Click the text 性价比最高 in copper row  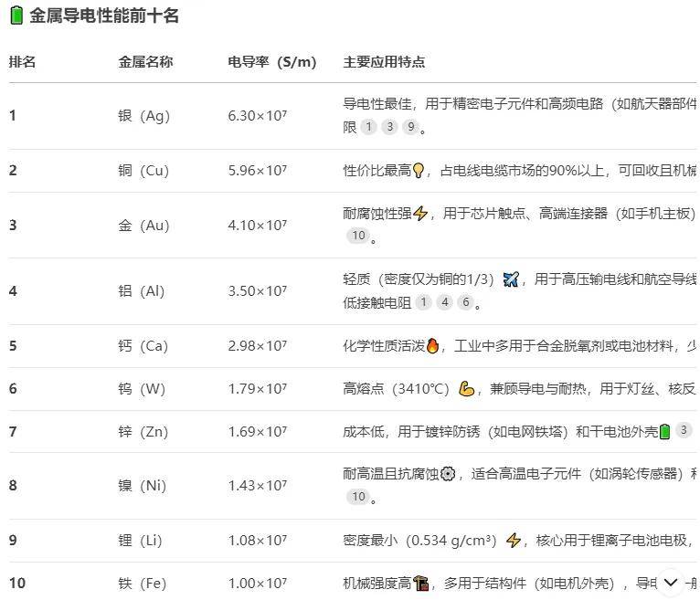click(377, 171)
